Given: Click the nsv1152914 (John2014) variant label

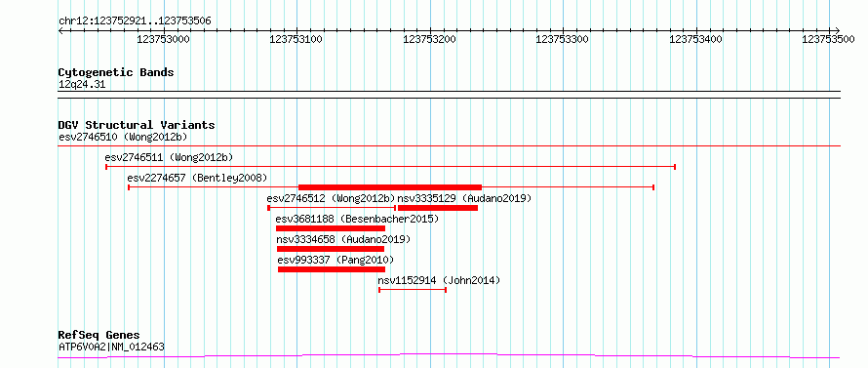Looking at the screenshot, I should [439, 280].
